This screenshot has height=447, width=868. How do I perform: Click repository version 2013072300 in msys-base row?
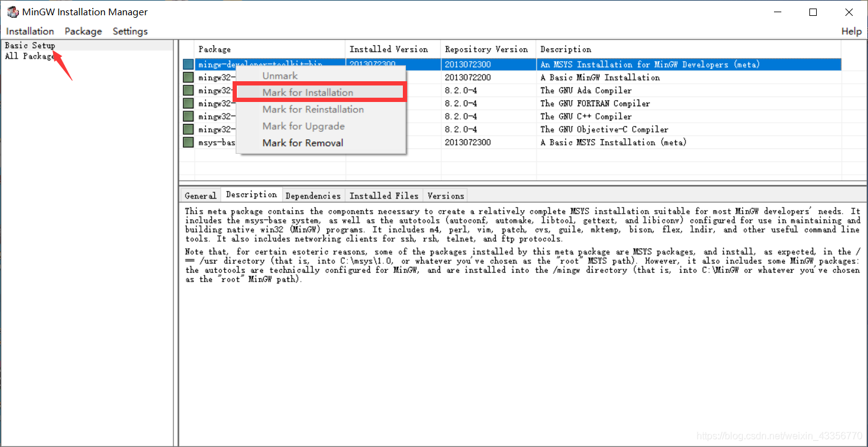(468, 142)
